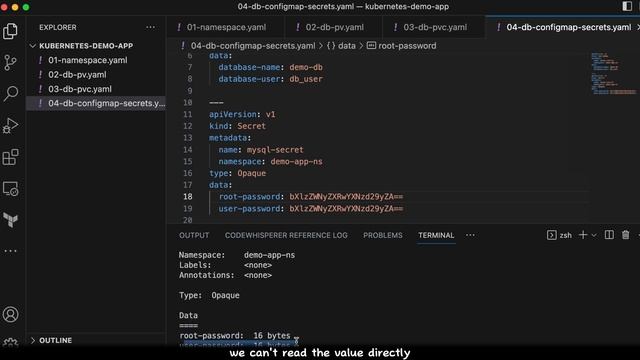Open Run and Debug view

(x=11, y=125)
